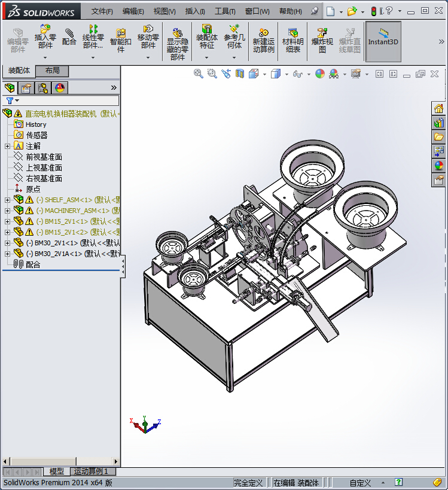Switch to the 运动算例1 Motion Study tab
The height and width of the screenshot is (490, 448).
pos(93,471)
